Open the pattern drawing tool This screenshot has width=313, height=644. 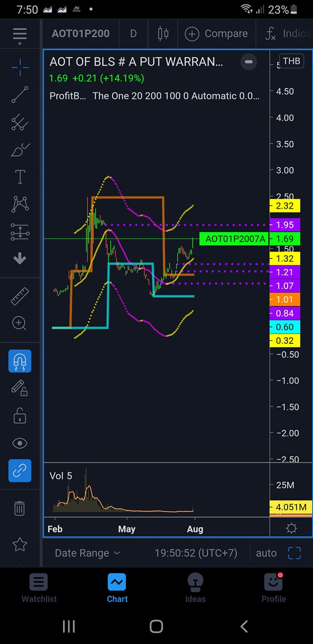pos(20,204)
